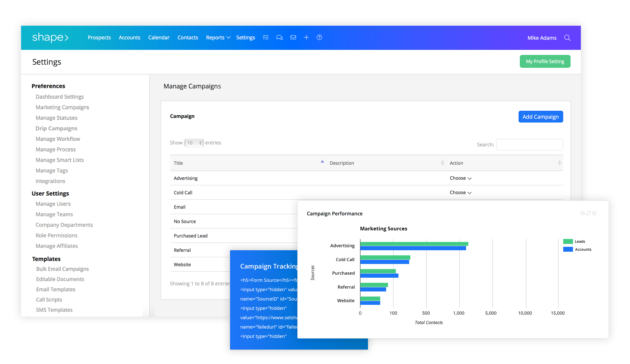
Task: Click the Add Campaign button
Action: [541, 117]
